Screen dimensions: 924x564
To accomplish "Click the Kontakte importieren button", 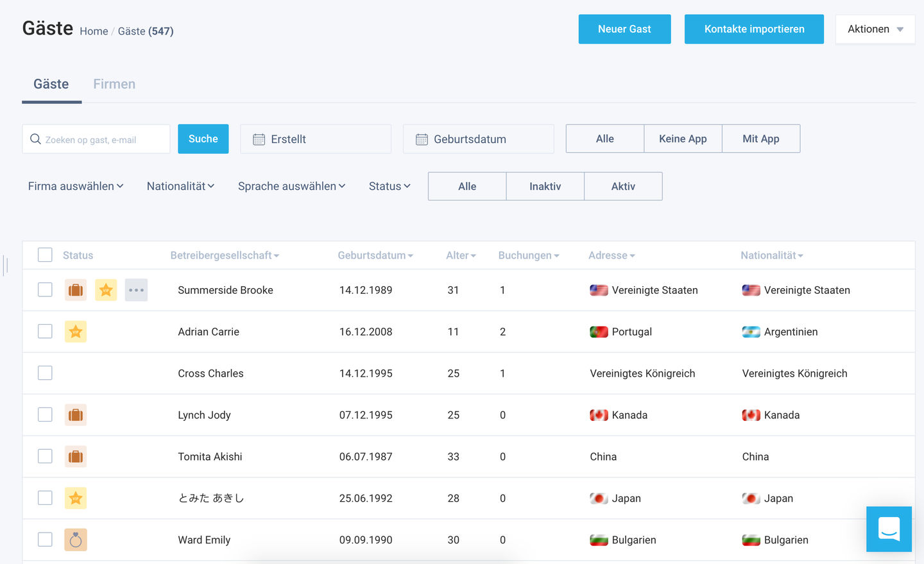I will coord(754,29).
